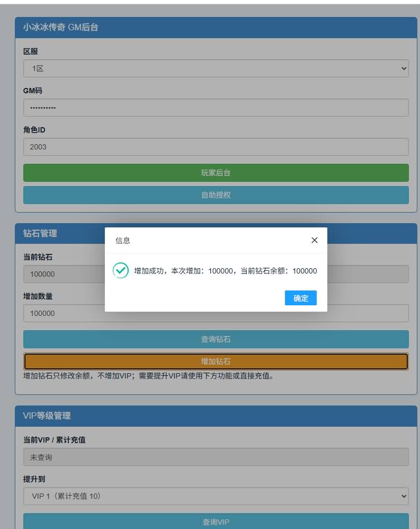Click the 查询VIP button
Screen dimensions: 420x529
click(x=216, y=521)
